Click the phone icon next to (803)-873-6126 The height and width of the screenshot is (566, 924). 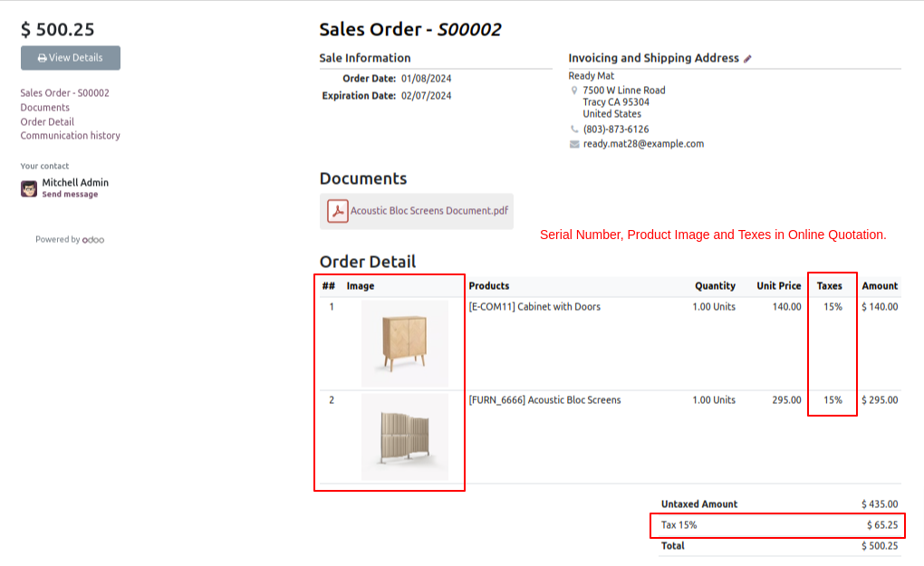(x=574, y=130)
